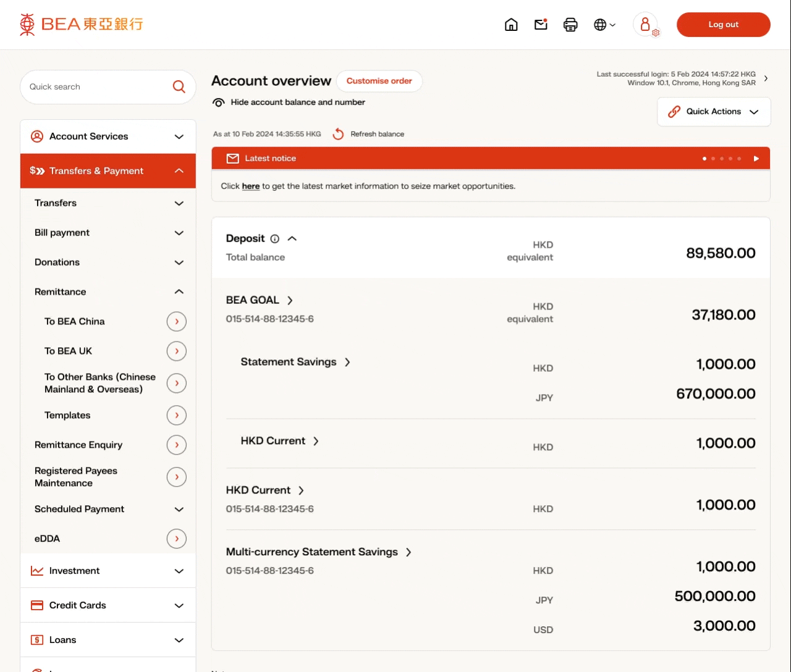Collapse the Transfers & Payment section
791x672 pixels.
point(108,171)
